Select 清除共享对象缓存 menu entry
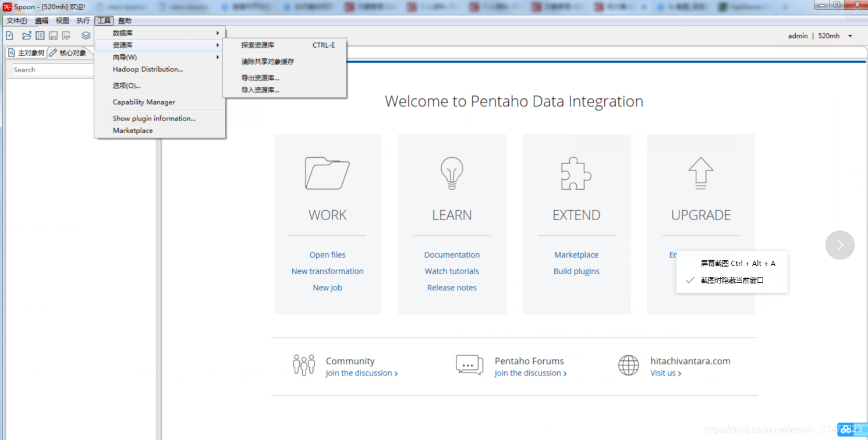 285,61
